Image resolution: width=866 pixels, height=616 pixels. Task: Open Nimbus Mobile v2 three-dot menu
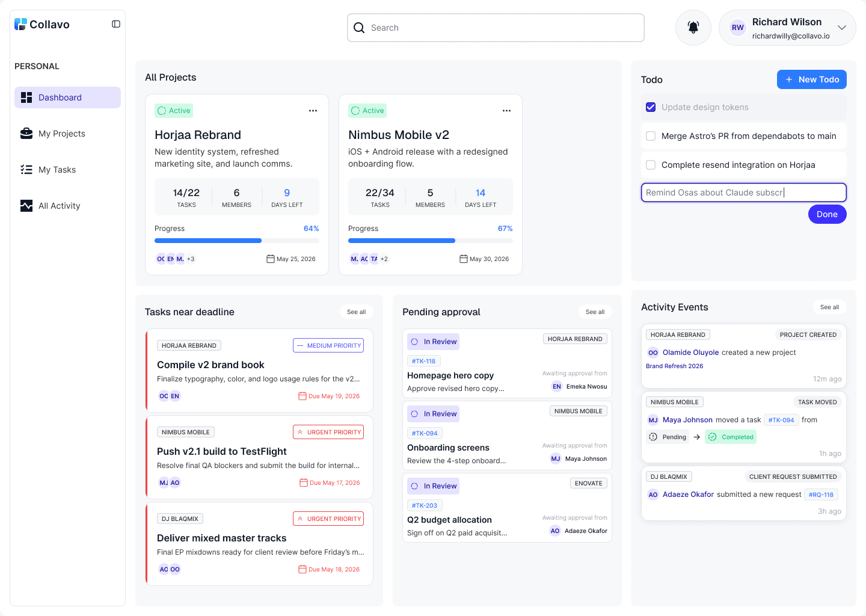506,111
